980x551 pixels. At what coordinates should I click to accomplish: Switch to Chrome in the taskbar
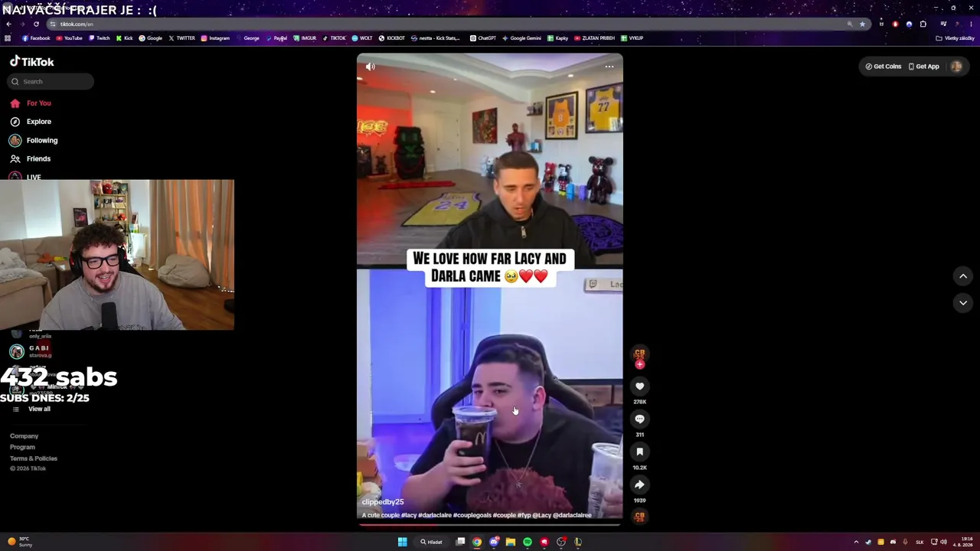(x=476, y=542)
